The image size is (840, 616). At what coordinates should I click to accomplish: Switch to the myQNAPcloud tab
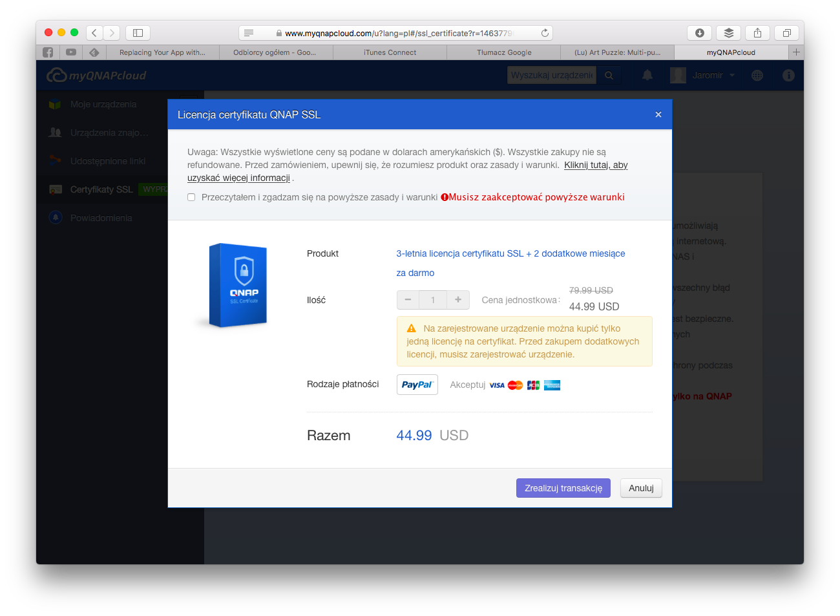click(x=731, y=52)
